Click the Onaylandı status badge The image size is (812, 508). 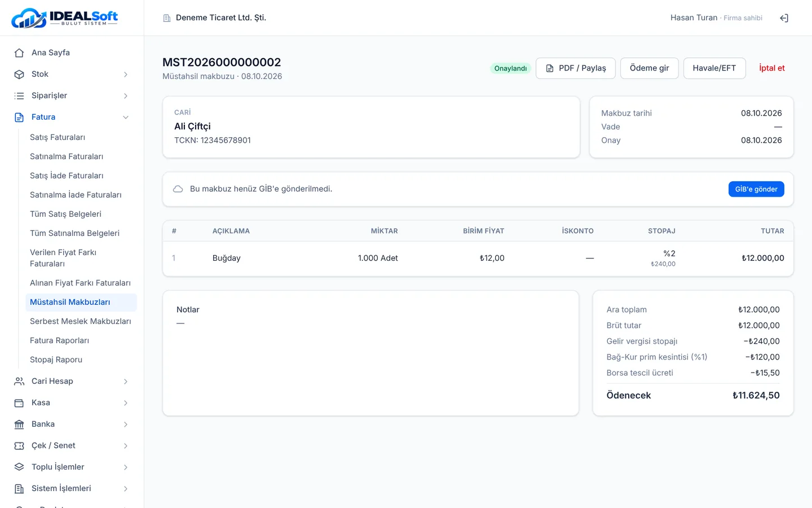(510, 68)
